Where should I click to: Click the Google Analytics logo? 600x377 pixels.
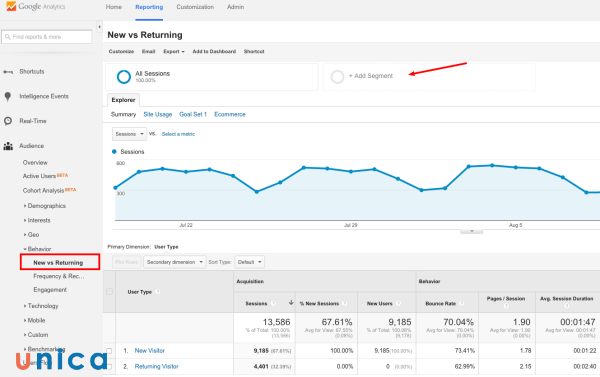click(36, 7)
